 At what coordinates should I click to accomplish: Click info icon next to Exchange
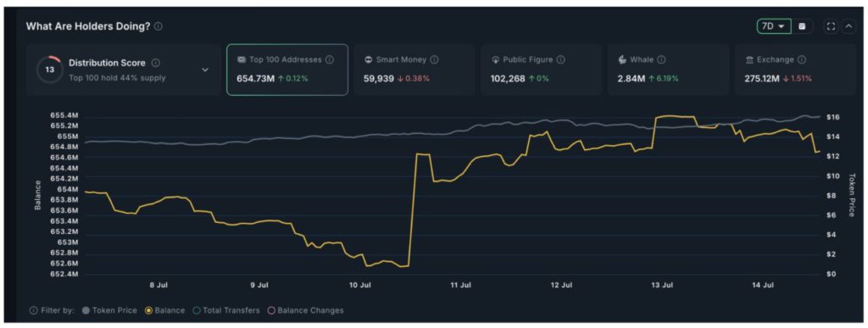802,59
